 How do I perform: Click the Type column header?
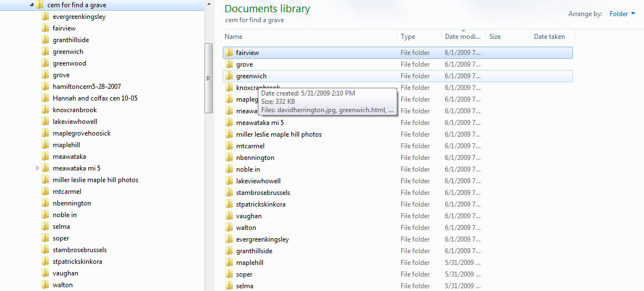[408, 37]
